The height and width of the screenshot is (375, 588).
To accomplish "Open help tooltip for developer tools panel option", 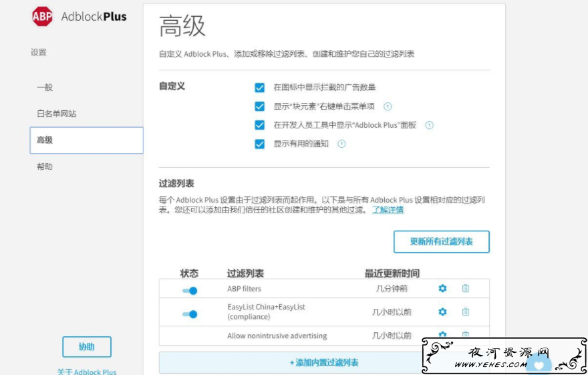I will point(429,125).
